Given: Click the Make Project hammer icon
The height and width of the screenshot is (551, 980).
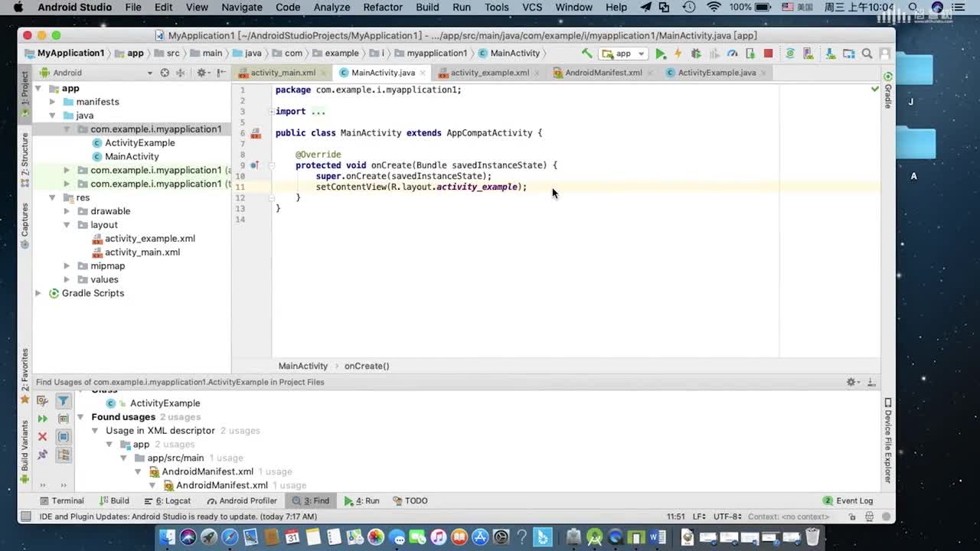Looking at the screenshot, I should [x=586, y=54].
